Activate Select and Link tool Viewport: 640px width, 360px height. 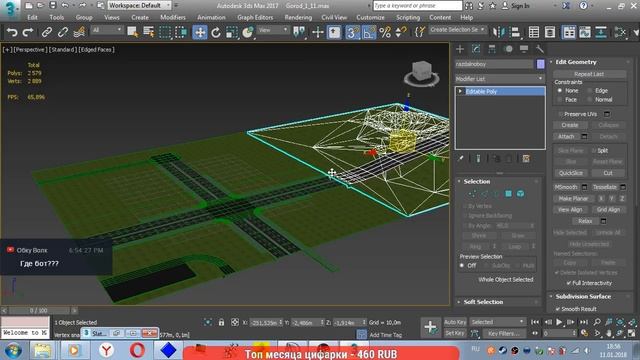(47, 32)
